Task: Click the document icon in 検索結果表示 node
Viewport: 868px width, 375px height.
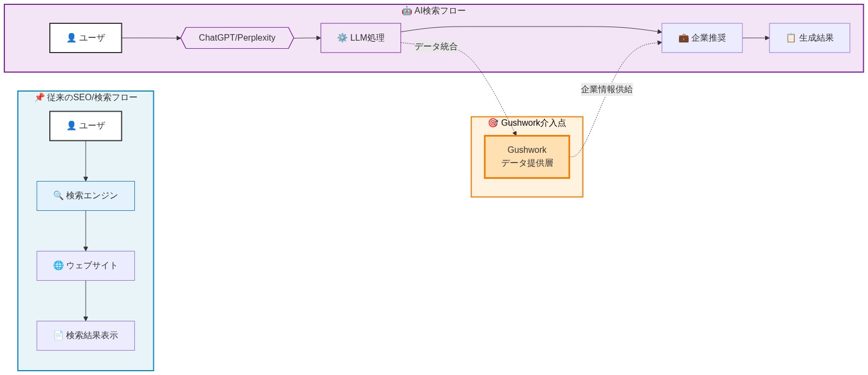Action: pyautogui.click(x=58, y=335)
